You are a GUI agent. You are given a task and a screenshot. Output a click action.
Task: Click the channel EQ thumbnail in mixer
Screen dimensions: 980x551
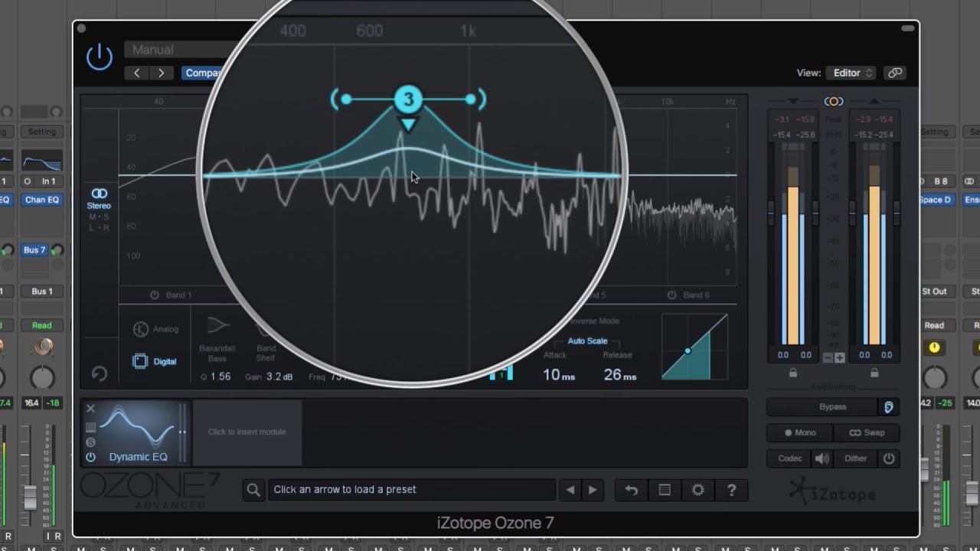[x=41, y=161]
